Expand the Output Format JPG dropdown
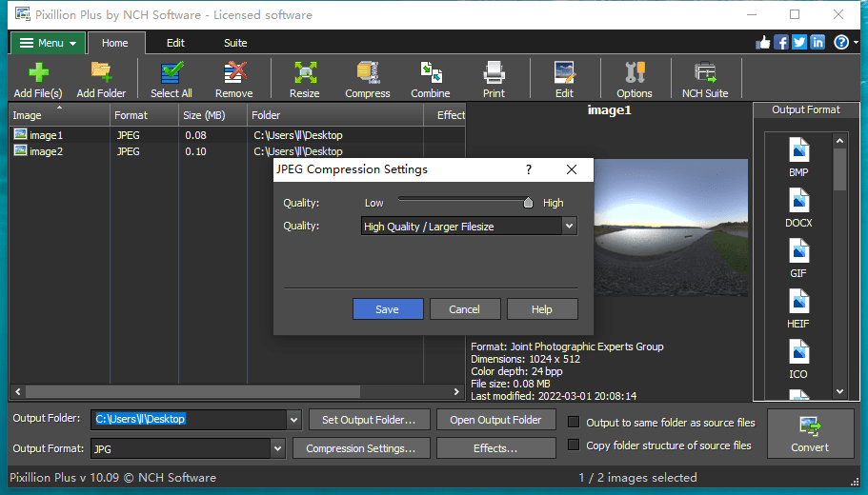 pyautogui.click(x=278, y=448)
